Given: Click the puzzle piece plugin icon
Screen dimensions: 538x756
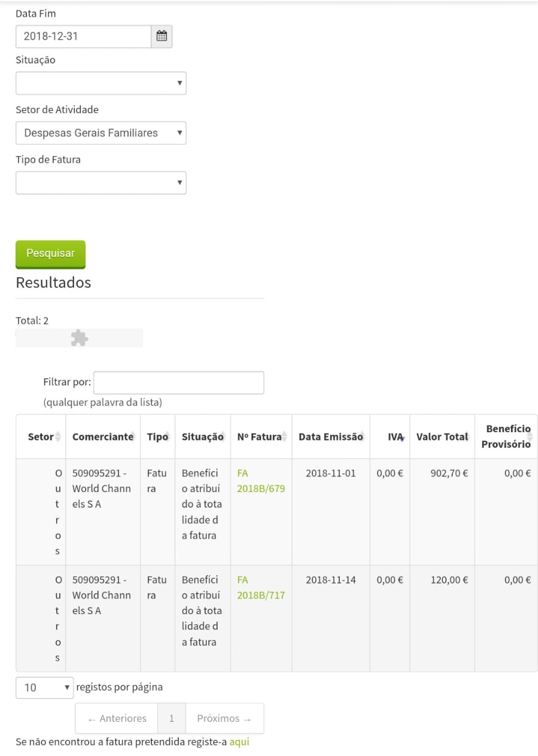Looking at the screenshot, I should (x=79, y=338).
